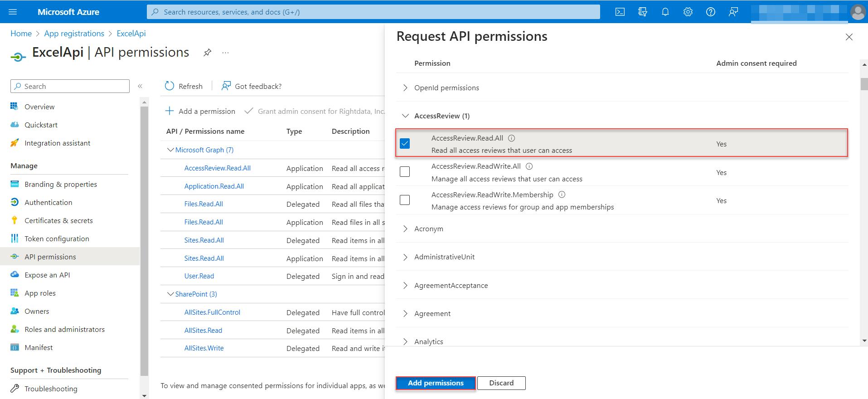Open the Files.Read.All delegated permission link

(204, 204)
